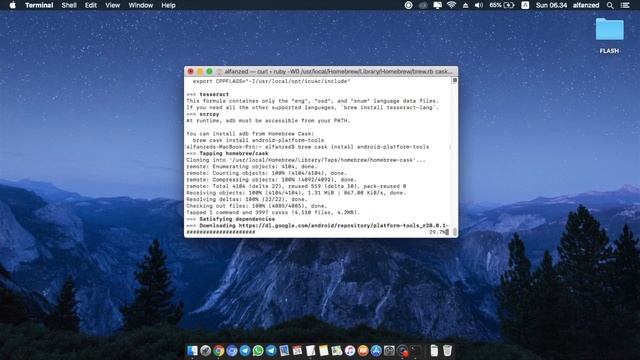The height and width of the screenshot is (360, 640).
Task: Click the Sun 06.34 clock
Action: (x=551, y=5)
